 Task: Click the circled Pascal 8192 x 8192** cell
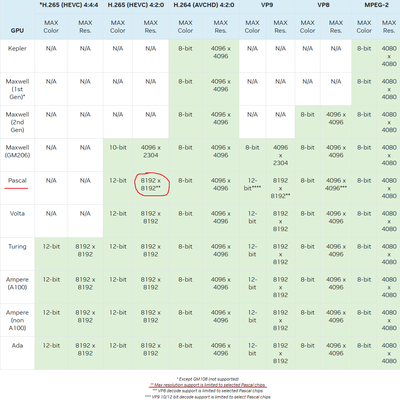click(x=151, y=184)
